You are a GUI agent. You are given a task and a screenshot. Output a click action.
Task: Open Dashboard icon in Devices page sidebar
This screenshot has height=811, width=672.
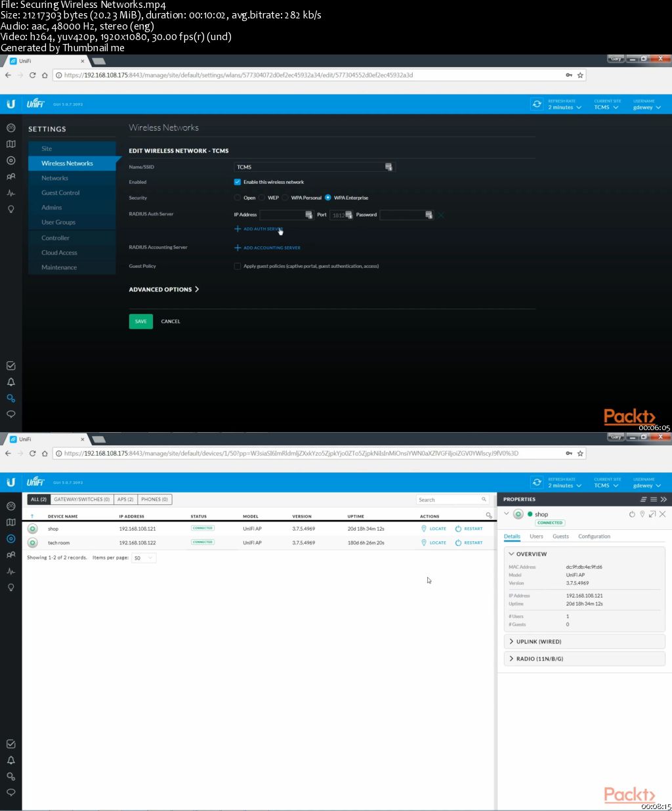click(x=10, y=506)
